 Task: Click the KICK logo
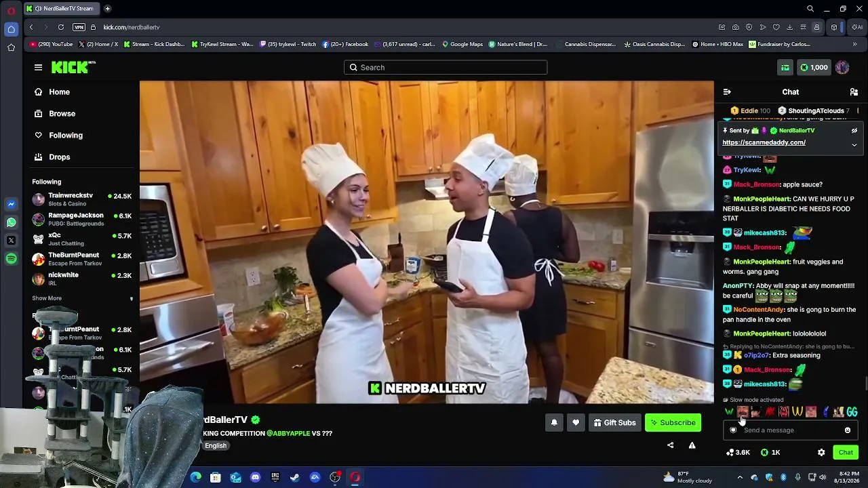[73, 67]
